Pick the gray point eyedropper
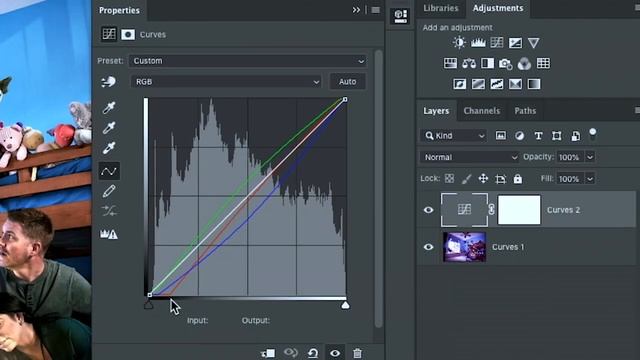 (109, 128)
